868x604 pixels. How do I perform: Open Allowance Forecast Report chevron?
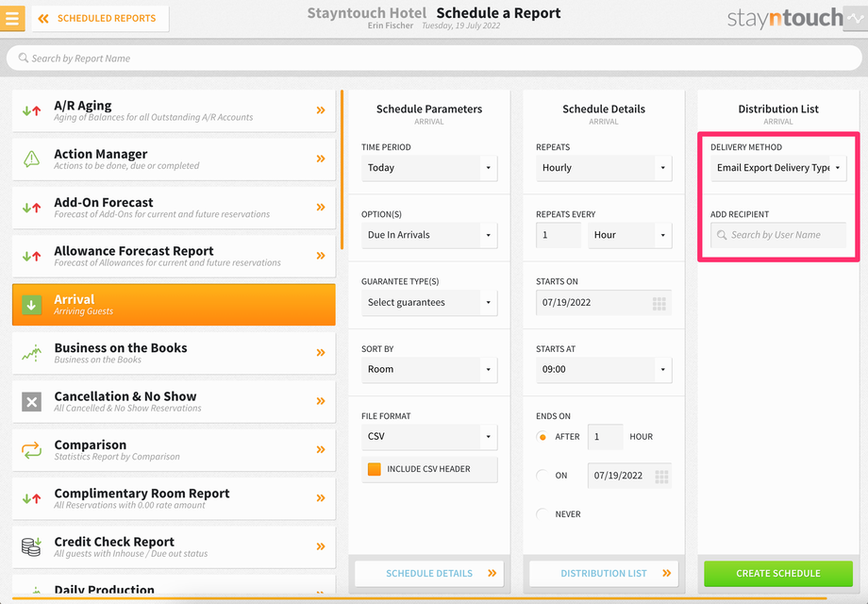coord(321,256)
